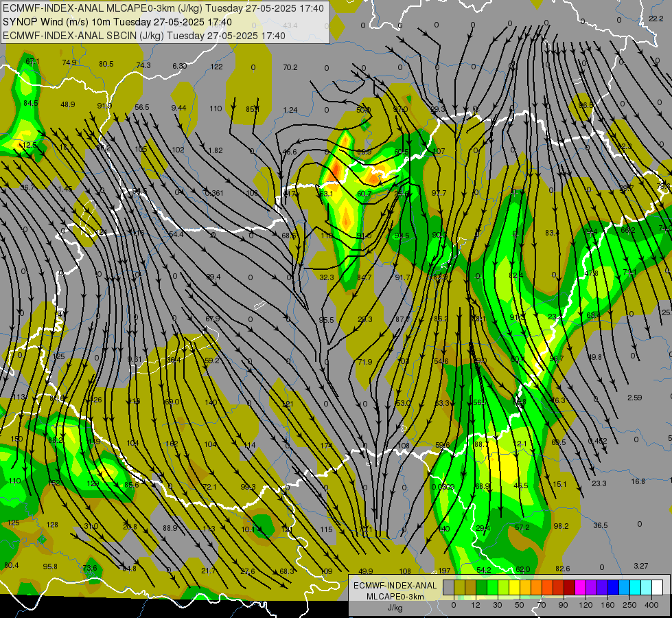Click the map value '21.7'
The image size is (672, 618).
(208, 571)
